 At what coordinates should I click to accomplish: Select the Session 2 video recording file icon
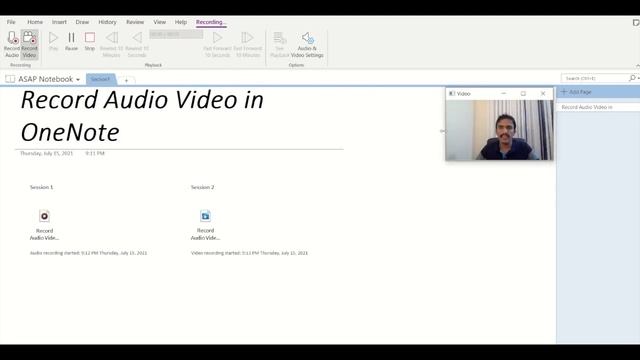[205, 216]
